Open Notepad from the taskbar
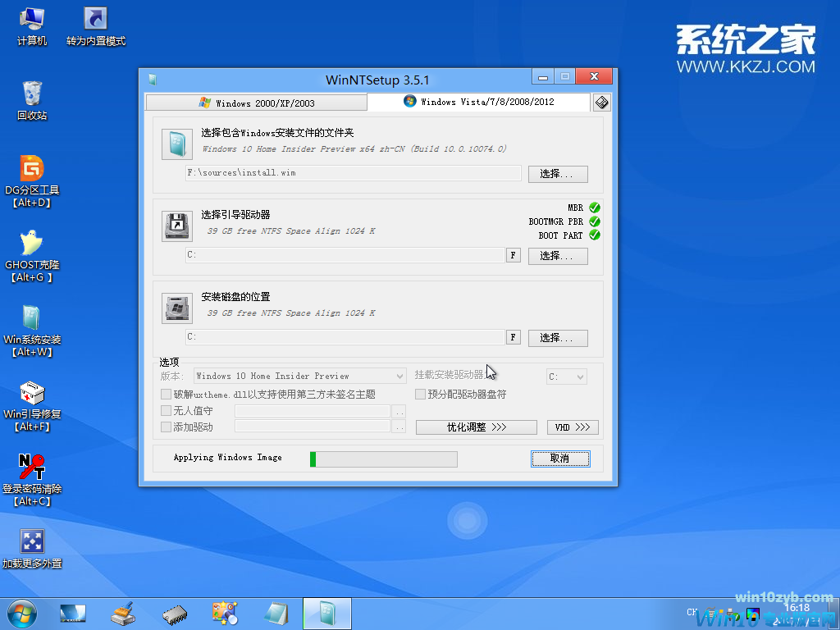Screen dimensions: 840x630 (x=276, y=613)
